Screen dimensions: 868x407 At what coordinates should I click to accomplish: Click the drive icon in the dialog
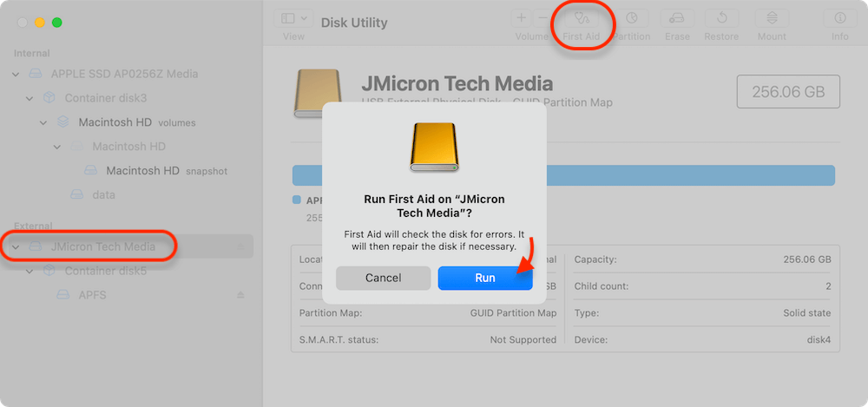point(435,147)
